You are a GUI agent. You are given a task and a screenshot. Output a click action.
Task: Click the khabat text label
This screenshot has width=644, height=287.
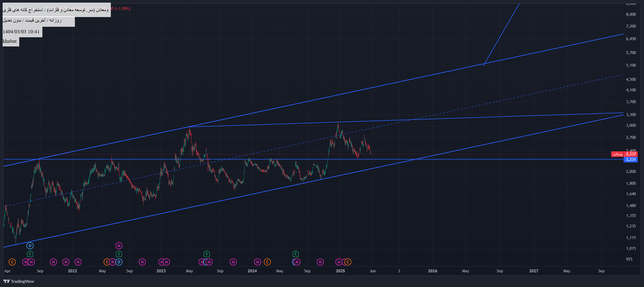pos(10,41)
